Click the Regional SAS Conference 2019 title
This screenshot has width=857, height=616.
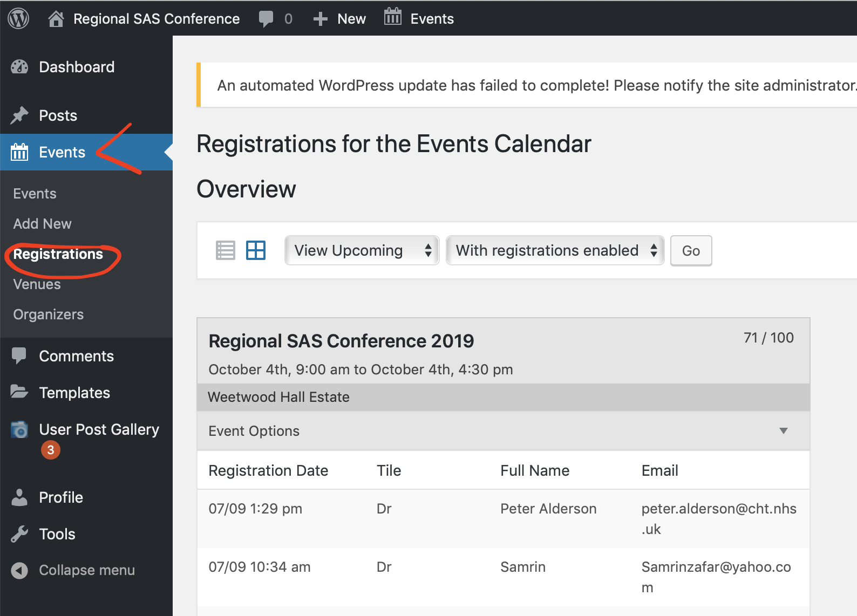click(341, 341)
